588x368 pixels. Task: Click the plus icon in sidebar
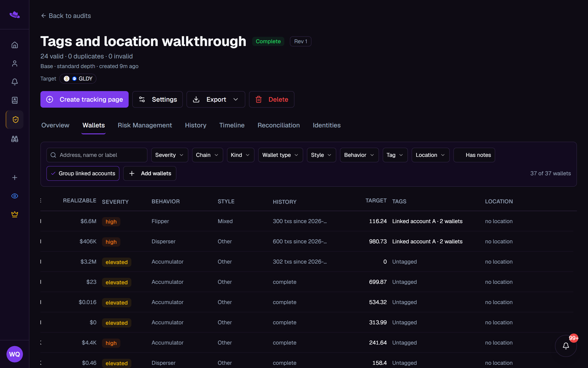point(14,177)
